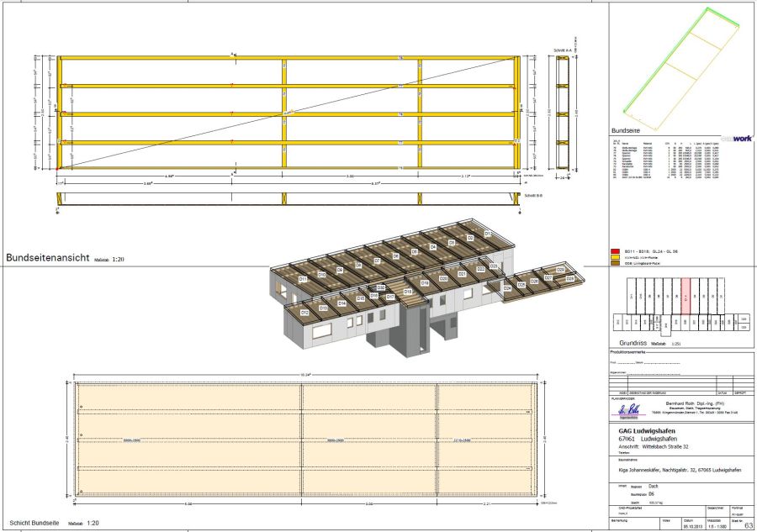Click roof panel label 'D15' on model
Image resolution: width=757 pixels, height=532 pixels.
click(361, 298)
